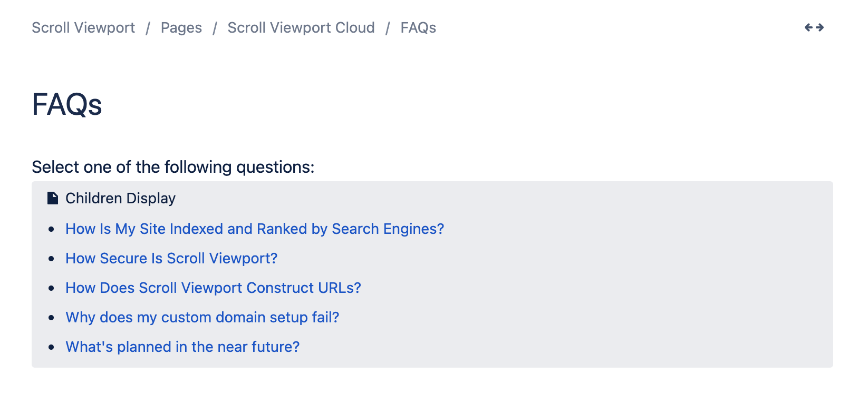868x394 pixels.
Task: Click the bullet before 'How Is My Site Indexed'
Action: (51, 229)
